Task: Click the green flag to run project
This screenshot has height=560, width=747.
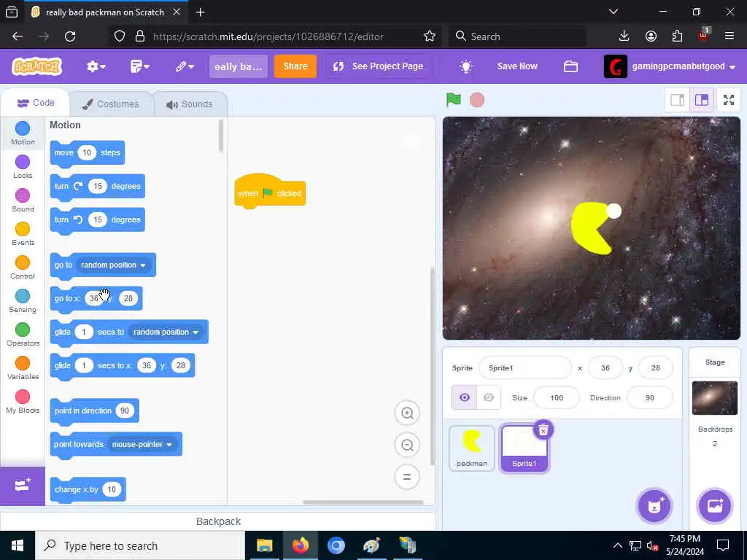Action: click(x=454, y=100)
